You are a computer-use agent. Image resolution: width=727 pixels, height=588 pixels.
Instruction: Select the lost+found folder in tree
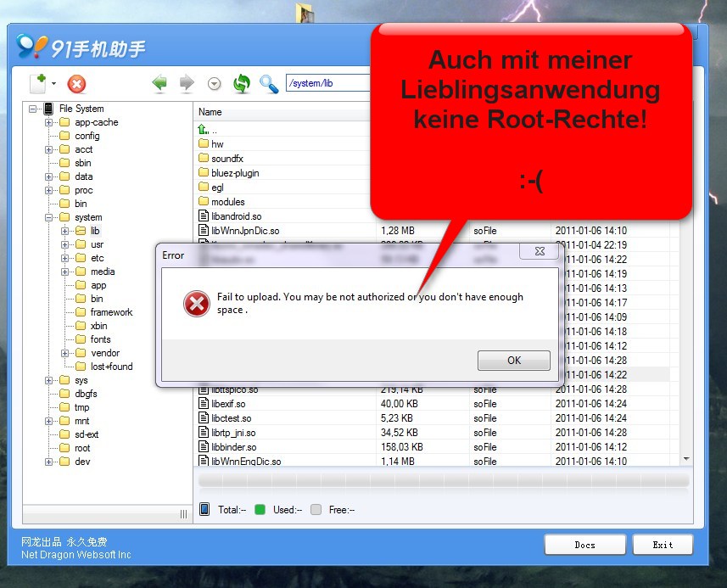pyautogui.click(x=111, y=367)
